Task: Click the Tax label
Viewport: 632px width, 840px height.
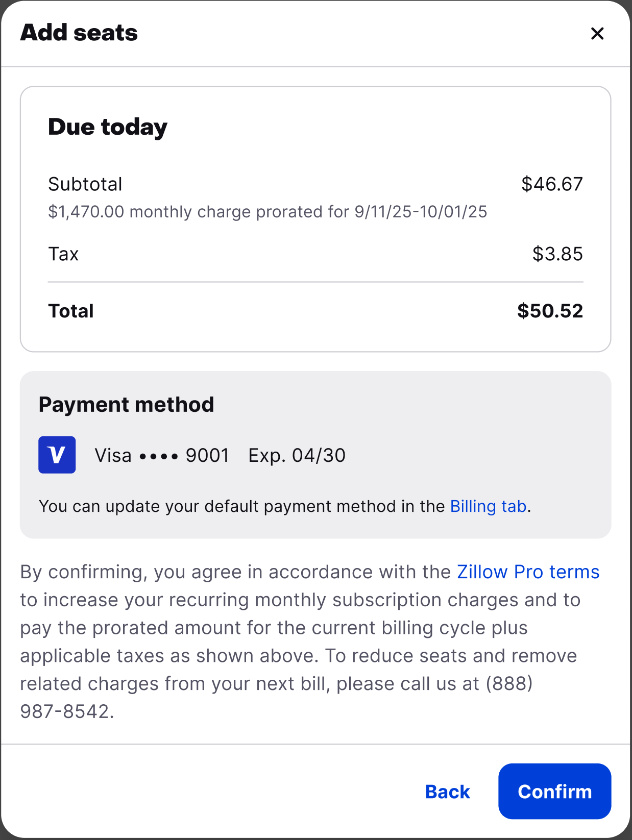Action: pos(63,254)
